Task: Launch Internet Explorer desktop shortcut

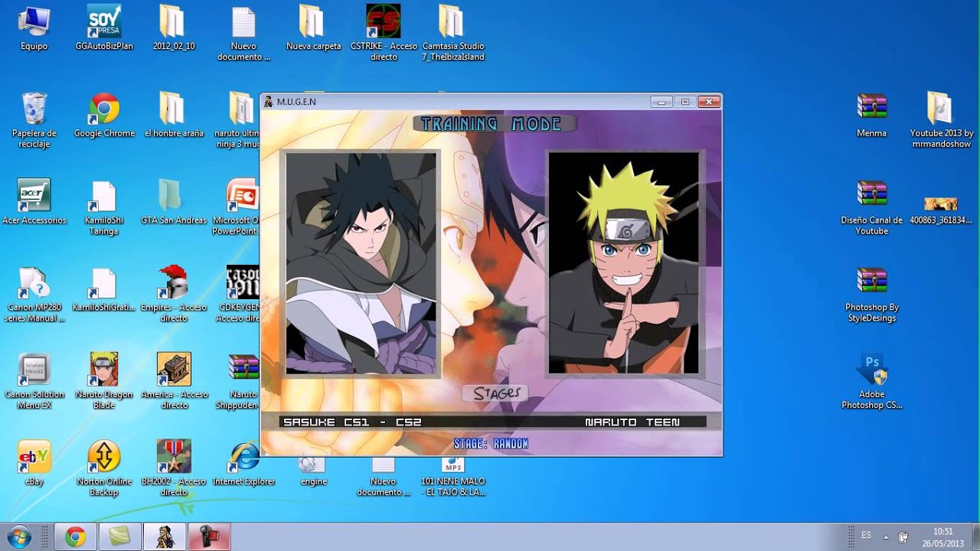Action: (x=243, y=463)
